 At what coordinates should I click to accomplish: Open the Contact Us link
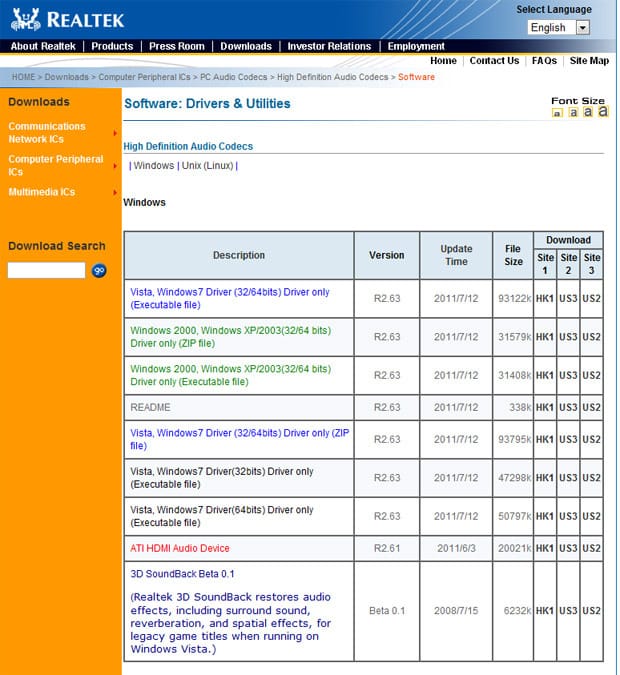click(494, 61)
